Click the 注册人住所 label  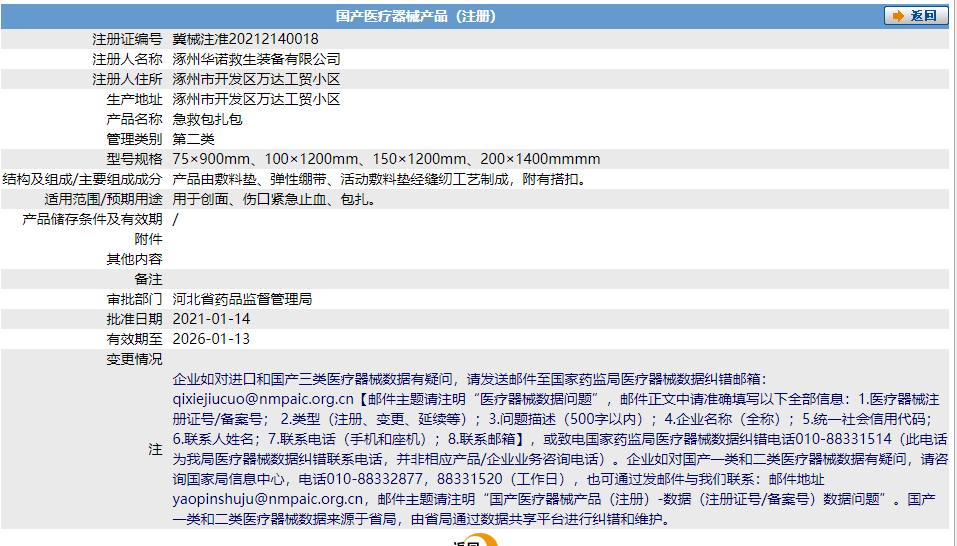click(x=127, y=79)
